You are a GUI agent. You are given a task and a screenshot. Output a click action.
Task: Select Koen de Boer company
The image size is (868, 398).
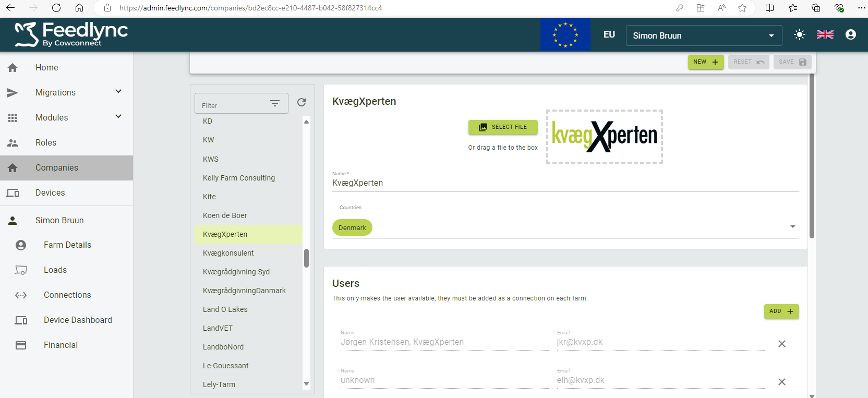[249, 215]
